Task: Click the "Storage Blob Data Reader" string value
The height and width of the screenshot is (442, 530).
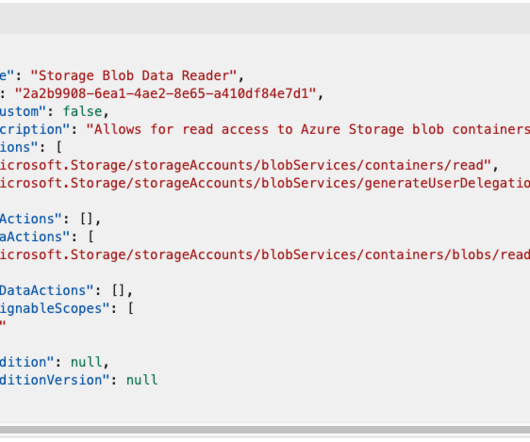Action: (x=133, y=75)
